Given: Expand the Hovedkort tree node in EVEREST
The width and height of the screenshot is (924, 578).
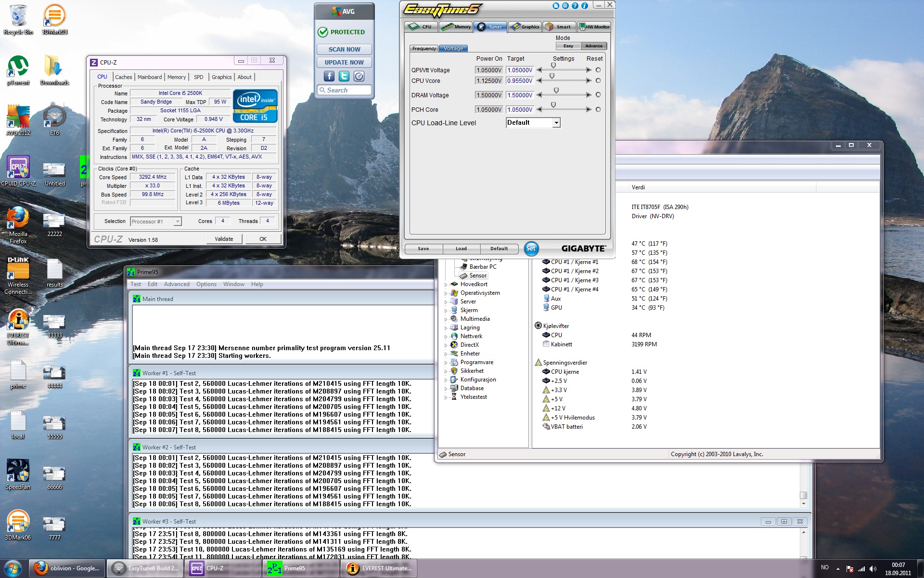Looking at the screenshot, I should 446,285.
